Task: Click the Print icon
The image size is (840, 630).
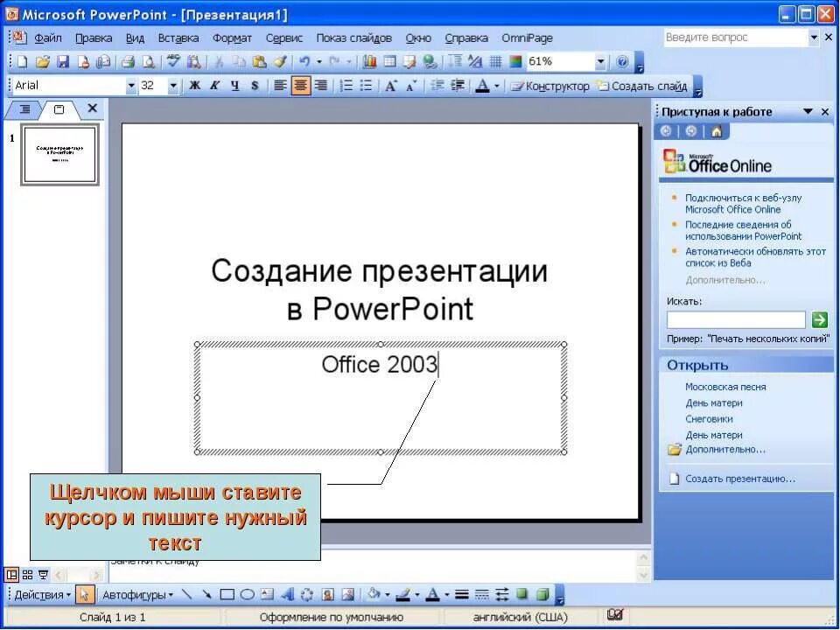Action: [x=128, y=61]
